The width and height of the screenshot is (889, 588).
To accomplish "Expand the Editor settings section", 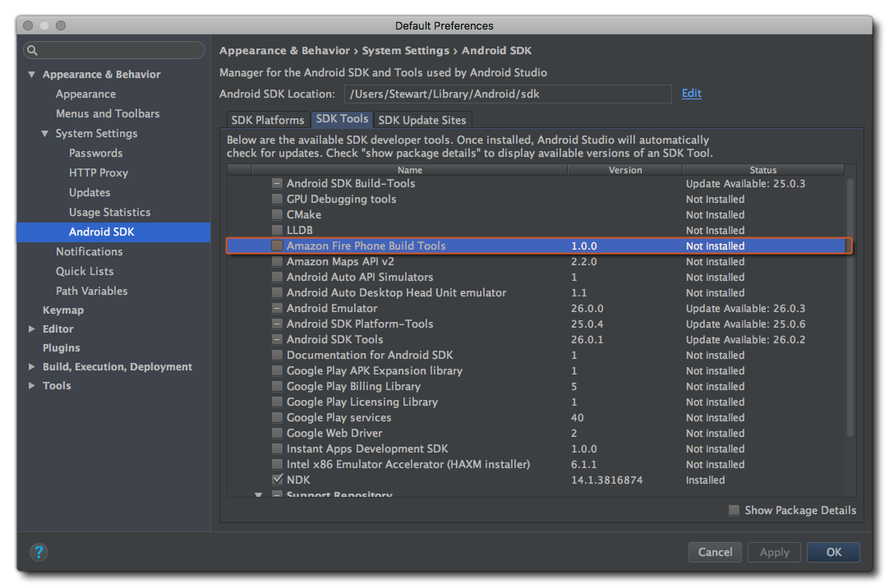I will pyautogui.click(x=32, y=329).
